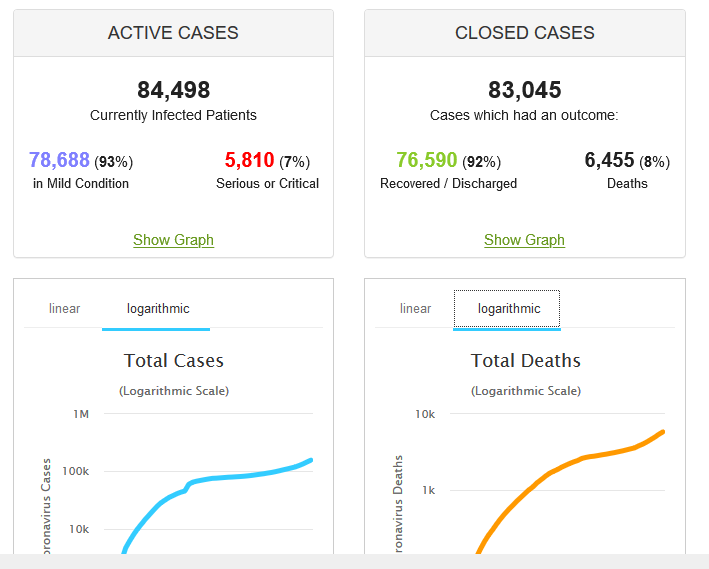Click the Total Deaths chart title
The height and width of the screenshot is (569, 709).
pyautogui.click(x=525, y=360)
